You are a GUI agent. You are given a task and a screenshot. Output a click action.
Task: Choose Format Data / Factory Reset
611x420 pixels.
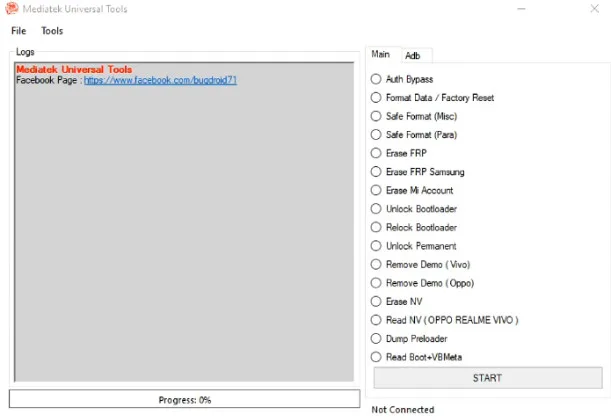pyautogui.click(x=376, y=98)
